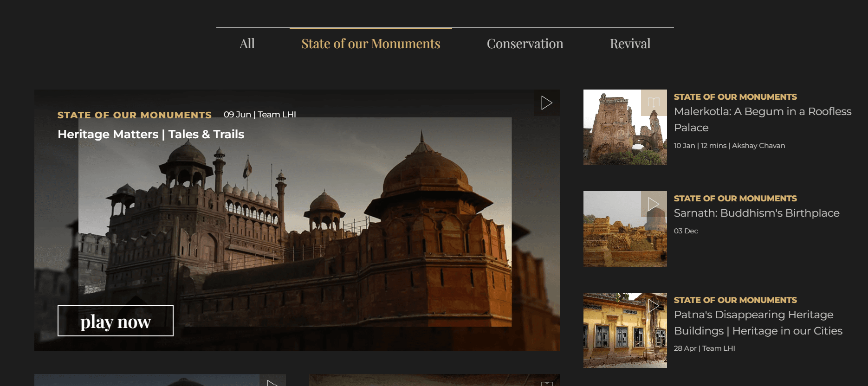The image size is (868, 386).
Task: Click the play icon on the featured video card
Action: tap(547, 103)
